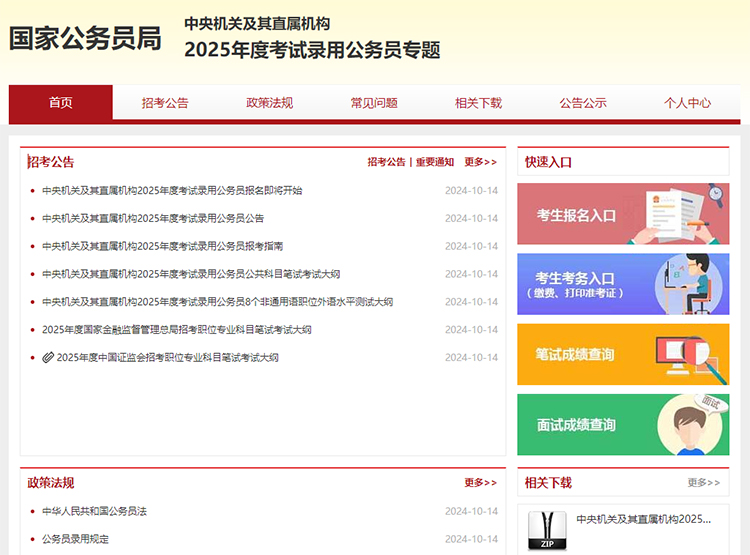Expand 更多>> in the 政策法规 section
The image size is (750, 555).
pyautogui.click(x=480, y=483)
